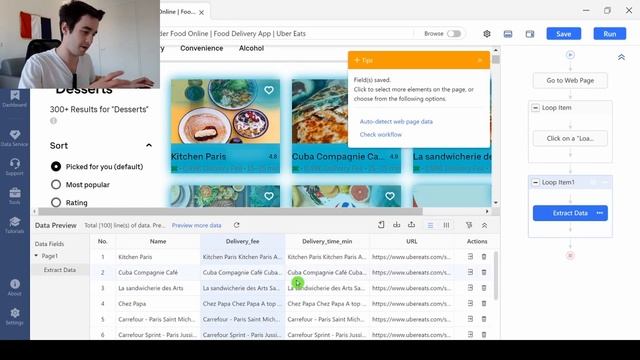Click the Extract Data three-dots options
The image size is (640, 360).
click(x=600, y=213)
